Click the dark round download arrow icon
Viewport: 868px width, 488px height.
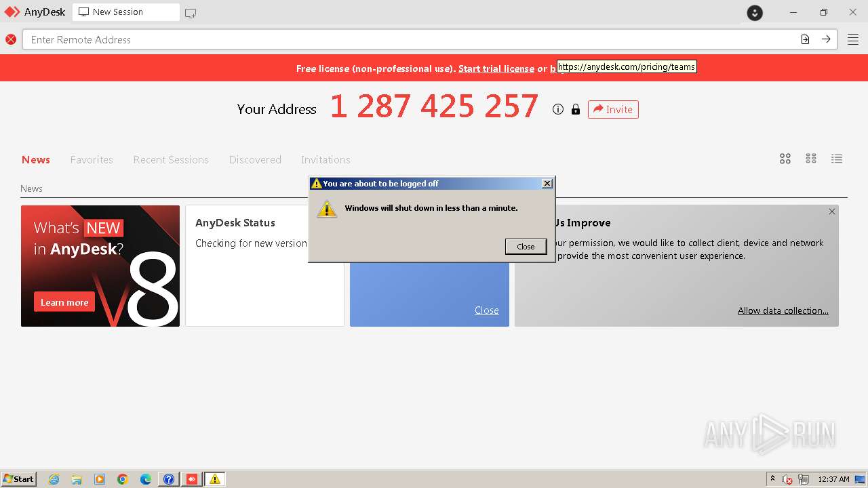755,12
